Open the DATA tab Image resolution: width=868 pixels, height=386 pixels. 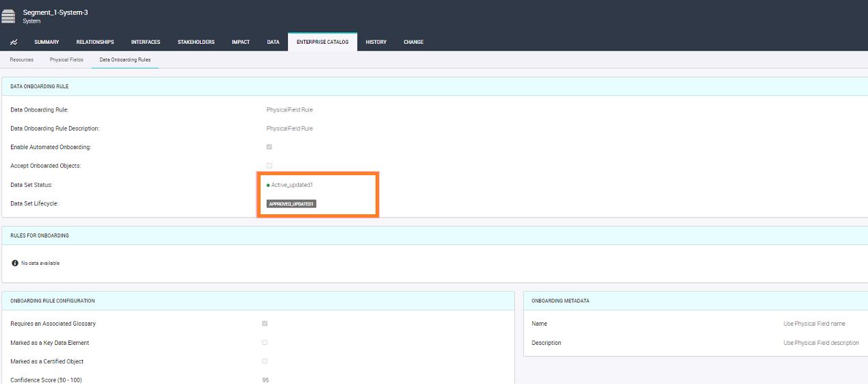[273, 42]
